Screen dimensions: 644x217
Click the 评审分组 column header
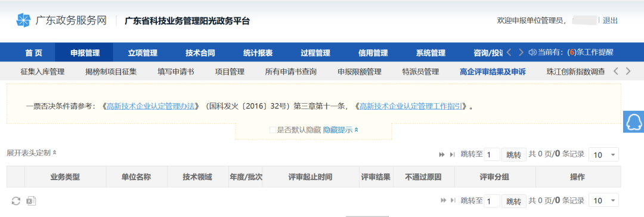(x=494, y=177)
